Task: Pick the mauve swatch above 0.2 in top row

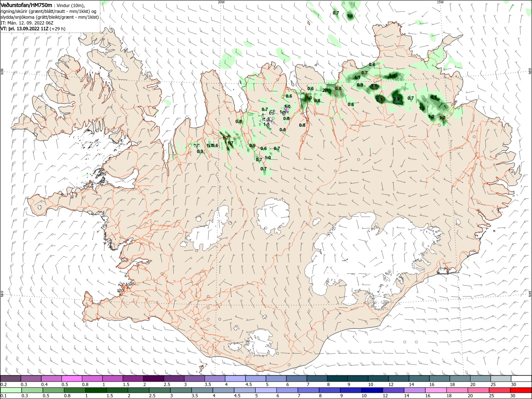Action: [x=10, y=379]
